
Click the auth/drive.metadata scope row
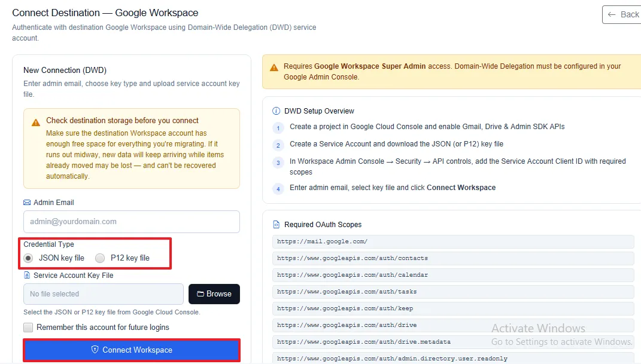(453, 342)
